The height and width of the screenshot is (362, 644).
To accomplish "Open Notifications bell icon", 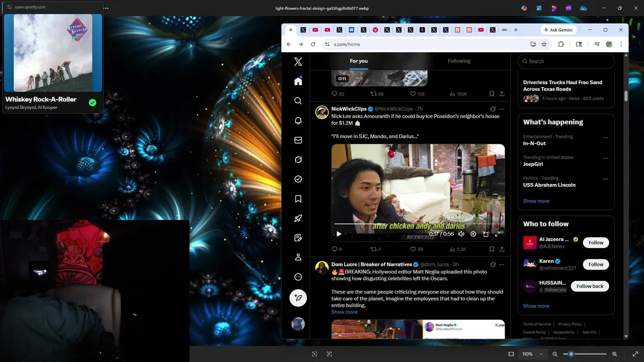I will pos(298,121).
